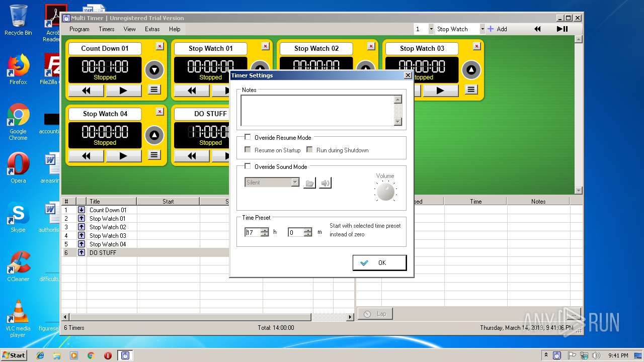The height and width of the screenshot is (362, 644).
Task: Decrease hours preset with down spinner
Action: 265,235
